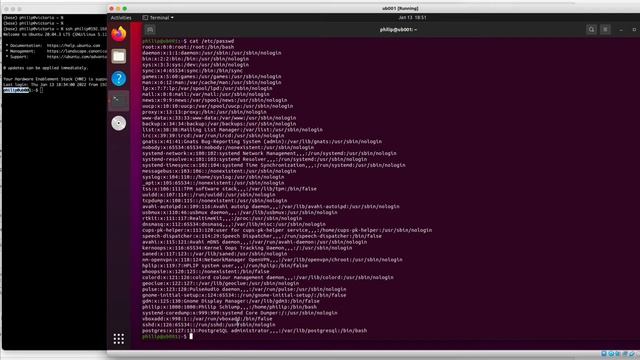Viewport: 640px width, 360px height.
Task: Click the avahi-autoipd line
Action: pyautogui.click(x=271, y=207)
